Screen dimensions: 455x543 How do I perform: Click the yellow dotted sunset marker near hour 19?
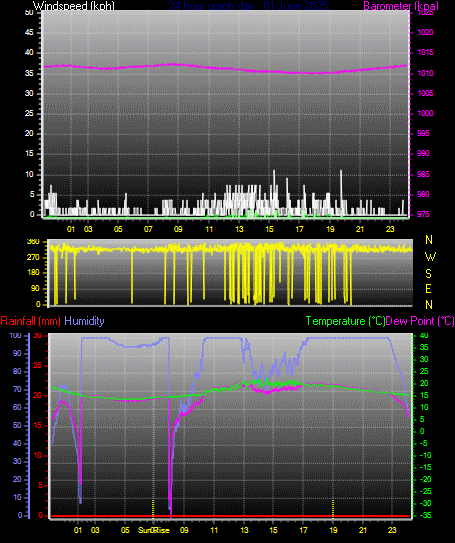click(333, 509)
